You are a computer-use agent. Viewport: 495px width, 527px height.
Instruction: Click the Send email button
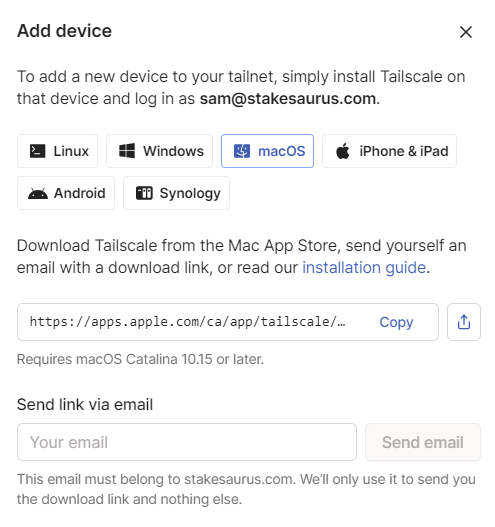point(423,442)
